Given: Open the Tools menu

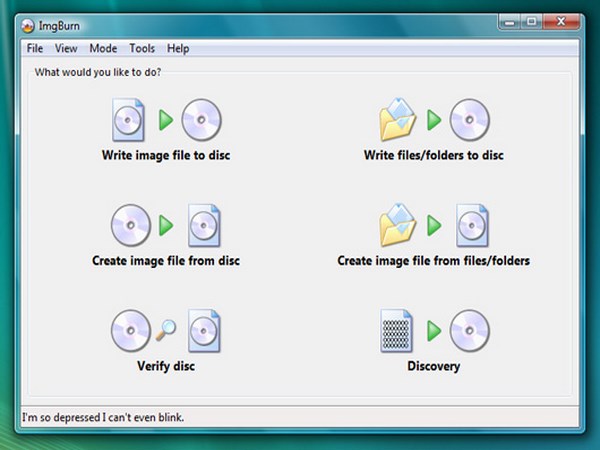Looking at the screenshot, I should [x=142, y=48].
